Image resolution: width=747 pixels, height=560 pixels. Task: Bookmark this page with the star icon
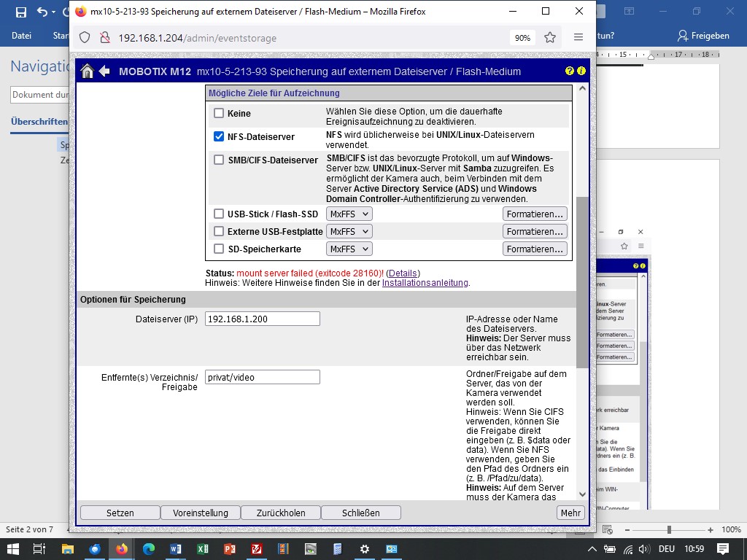(550, 38)
